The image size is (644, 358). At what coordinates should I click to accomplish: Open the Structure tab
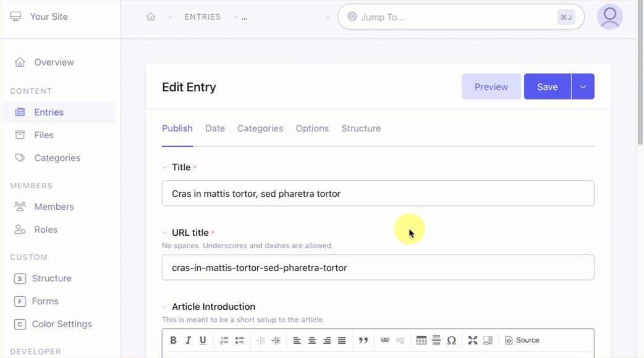tap(361, 128)
